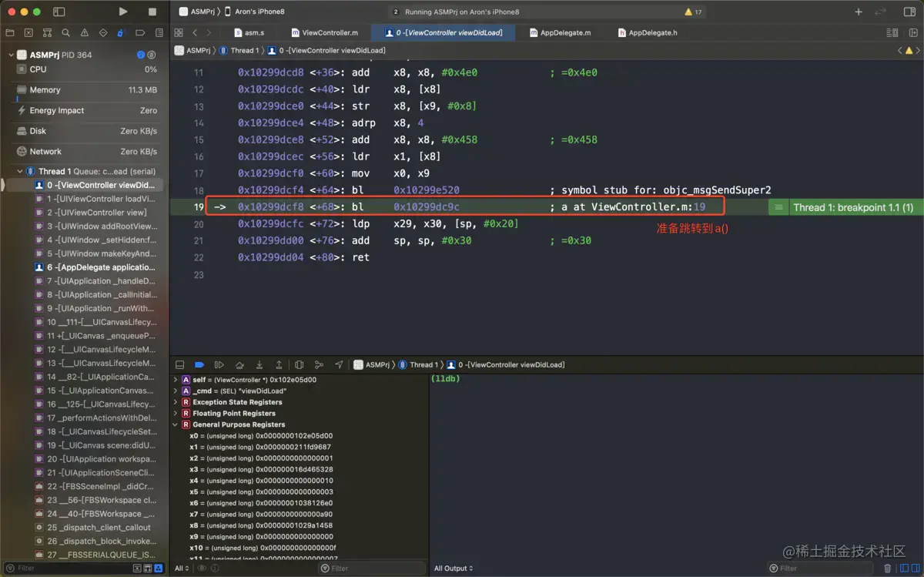The image size is (924, 577).
Task: Select the Debug navigator icon
Action: [x=122, y=33]
